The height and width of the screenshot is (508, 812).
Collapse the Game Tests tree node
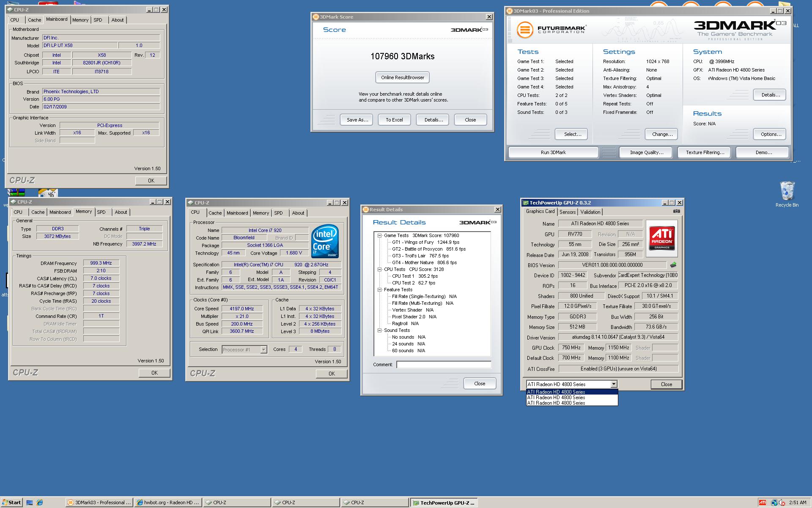tap(379, 235)
